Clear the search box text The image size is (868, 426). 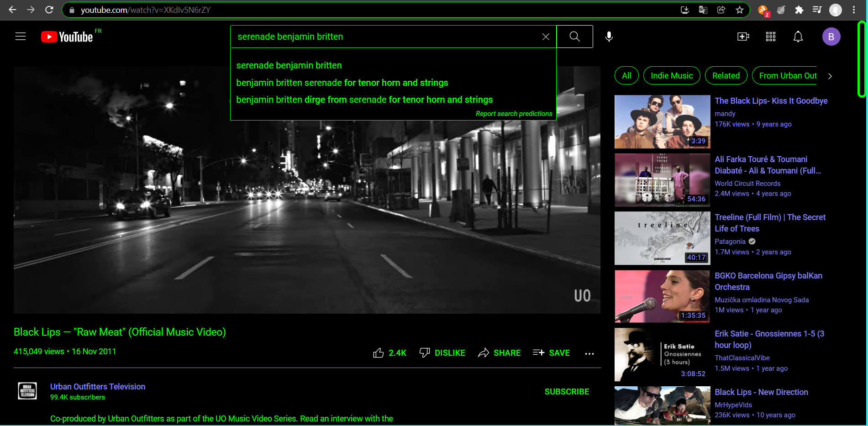click(546, 37)
